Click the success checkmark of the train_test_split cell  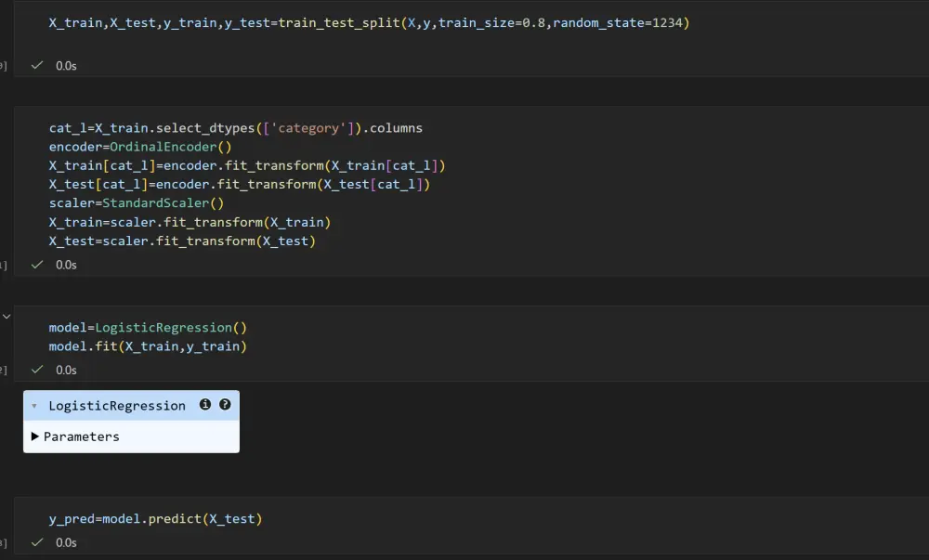37,65
